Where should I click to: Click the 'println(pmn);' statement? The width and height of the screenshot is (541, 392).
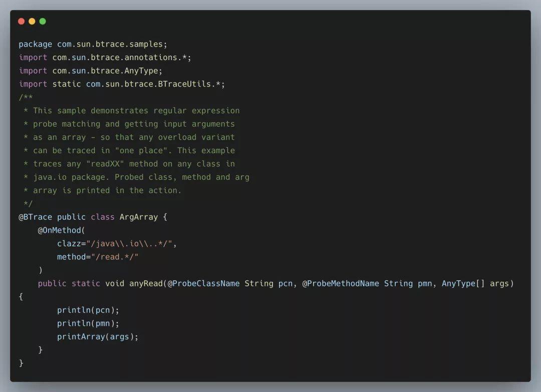pos(88,323)
